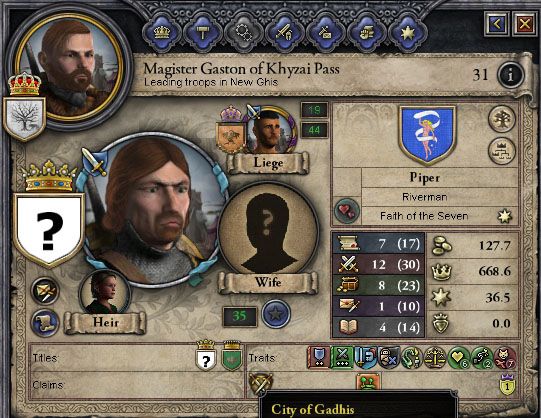
Task: Click the diplomacy letter icon left of the Heir portrait
Action: point(45,291)
